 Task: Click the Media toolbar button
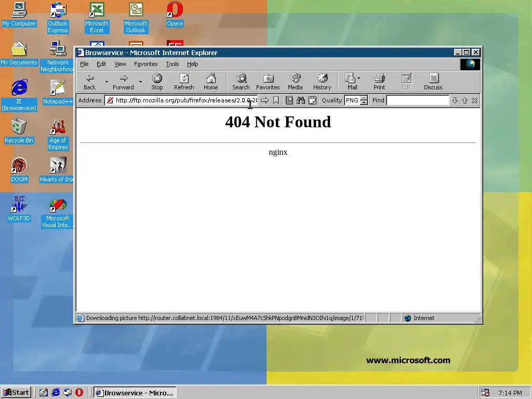coord(295,82)
